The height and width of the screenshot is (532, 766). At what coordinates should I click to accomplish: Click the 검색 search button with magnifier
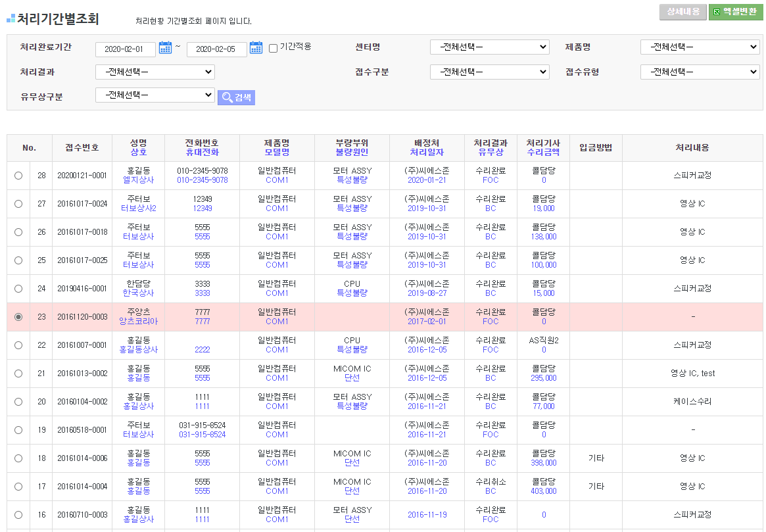coord(236,97)
